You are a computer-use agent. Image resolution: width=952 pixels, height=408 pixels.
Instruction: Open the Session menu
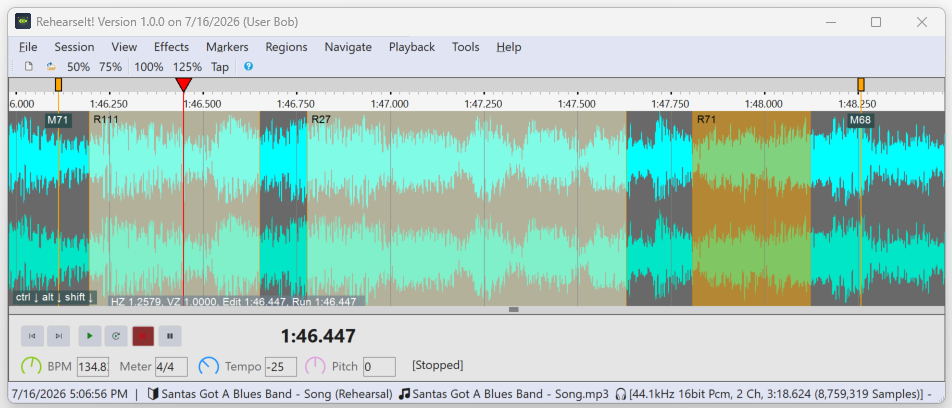pos(74,47)
